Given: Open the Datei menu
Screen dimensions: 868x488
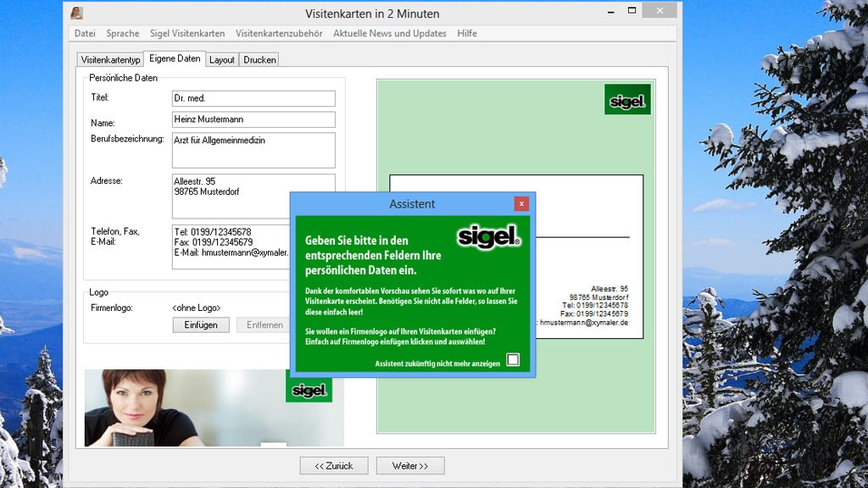Looking at the screenshot, I should pyautogui.click(x=85, y=34).
